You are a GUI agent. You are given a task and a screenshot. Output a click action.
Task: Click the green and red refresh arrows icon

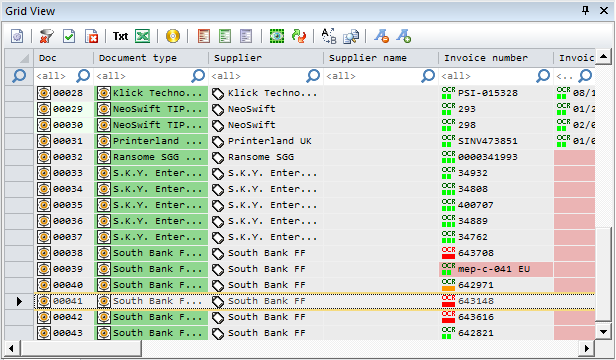(299, 37)
